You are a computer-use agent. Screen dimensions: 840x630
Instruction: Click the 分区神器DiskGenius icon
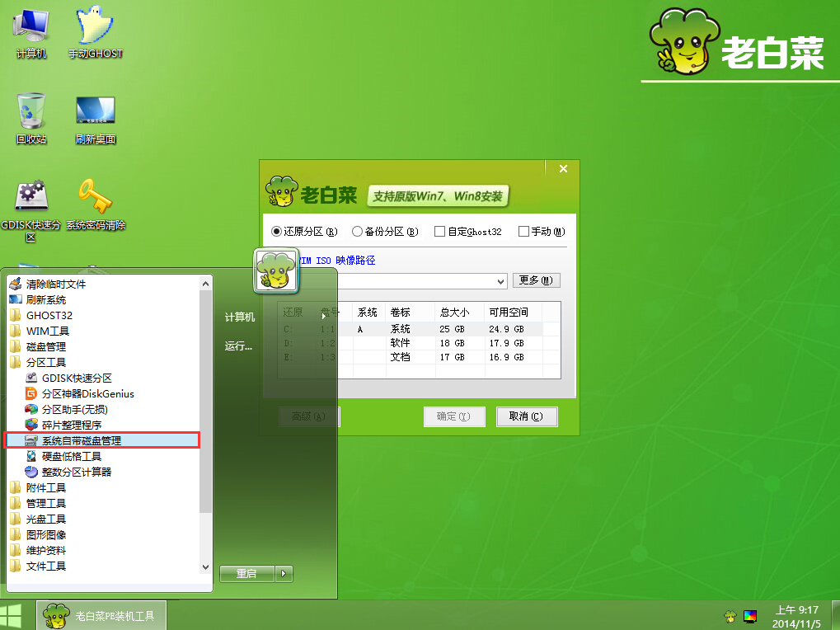31,394
